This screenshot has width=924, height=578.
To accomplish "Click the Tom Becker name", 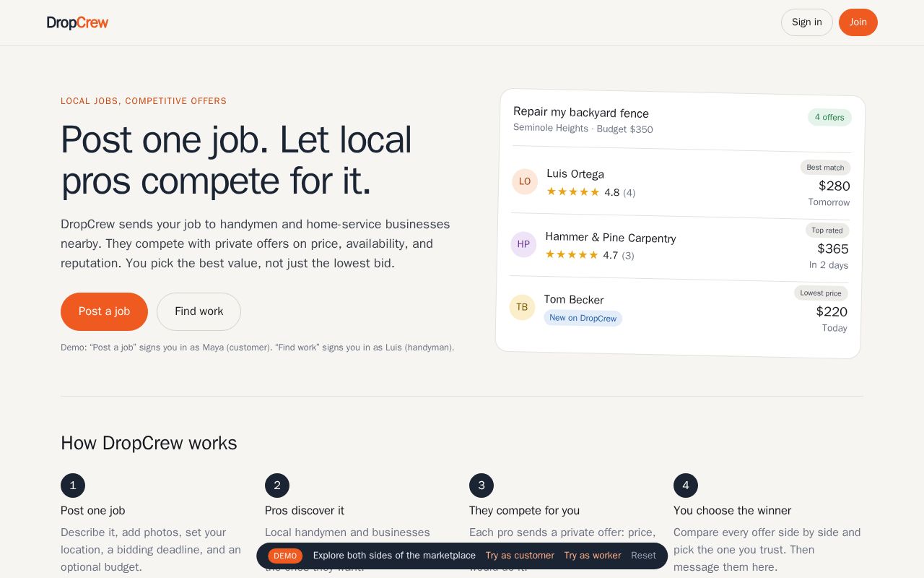I will (574, 300).
